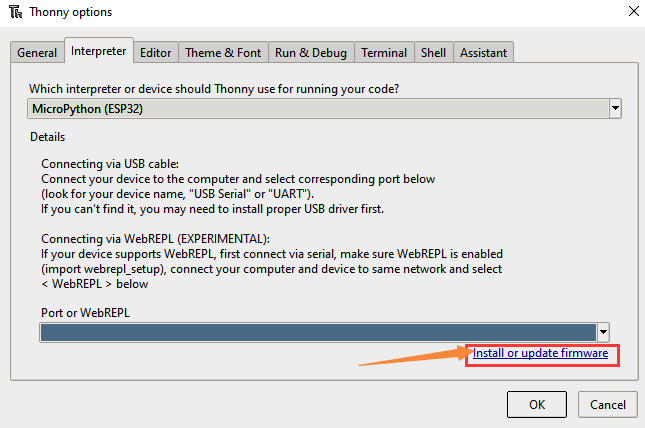Image resolution: width=645 pixels, height=428 pixels.
Task: Select the Interpreter tab
Action: [99, 51]
